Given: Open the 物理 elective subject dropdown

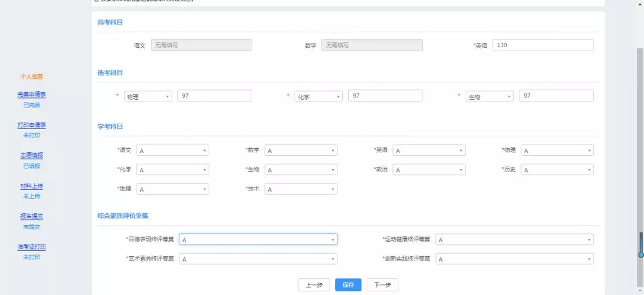Looking at the screenshot, I should pyautogui.click(x=148, y=97).
